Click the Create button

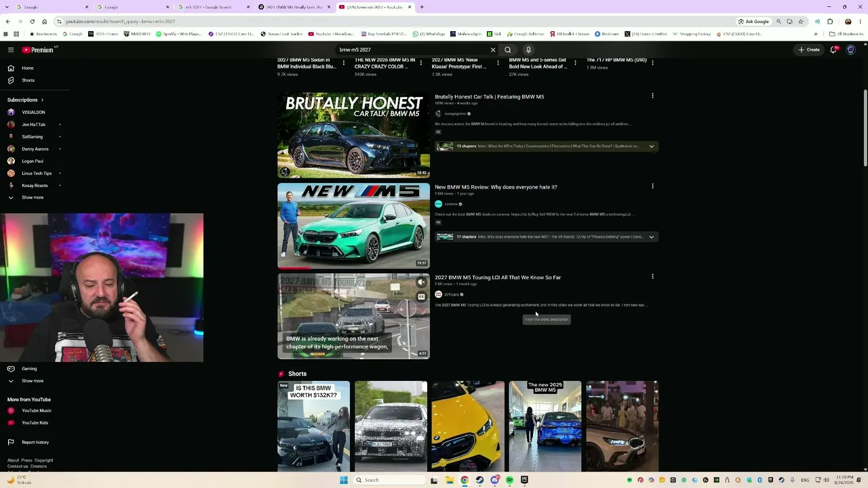point(809,49)
